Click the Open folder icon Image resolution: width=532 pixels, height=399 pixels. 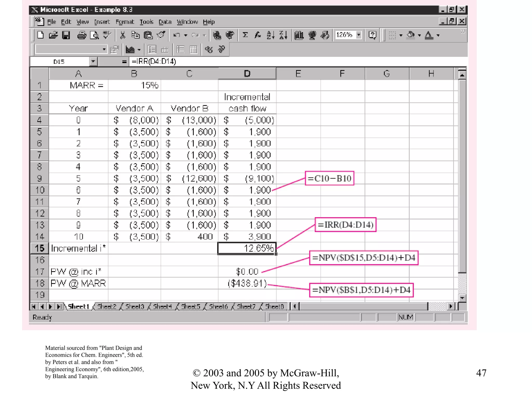coord(53,35)
